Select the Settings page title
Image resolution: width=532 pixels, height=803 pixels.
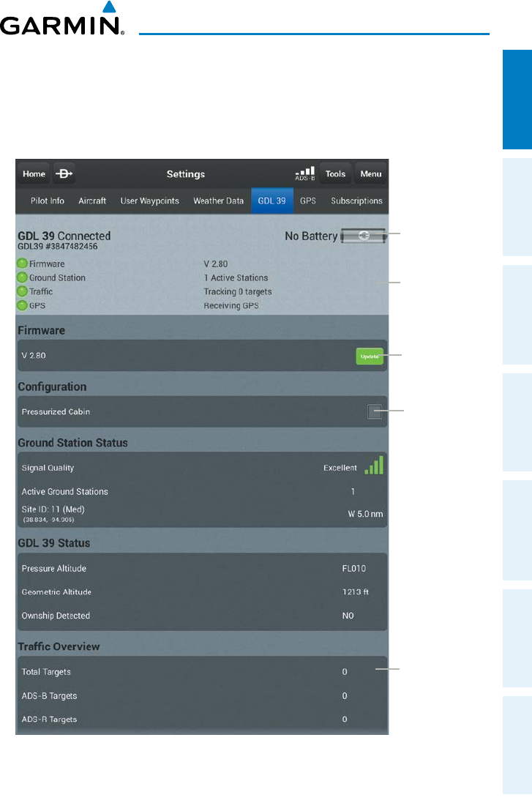click(186, 174)
